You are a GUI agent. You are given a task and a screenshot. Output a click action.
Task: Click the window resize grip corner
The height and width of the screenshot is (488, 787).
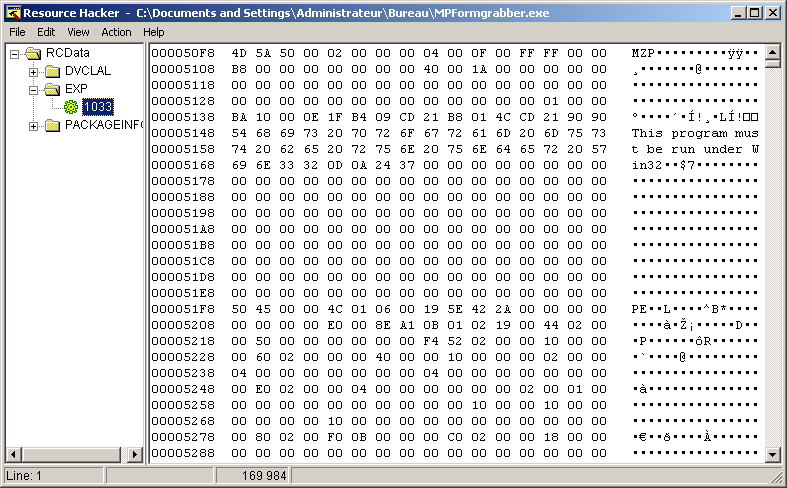coord(776,476)
